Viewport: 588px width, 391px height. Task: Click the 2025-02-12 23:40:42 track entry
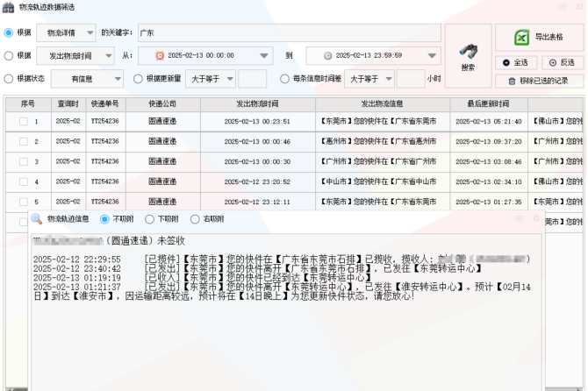(x=258, y=268)
